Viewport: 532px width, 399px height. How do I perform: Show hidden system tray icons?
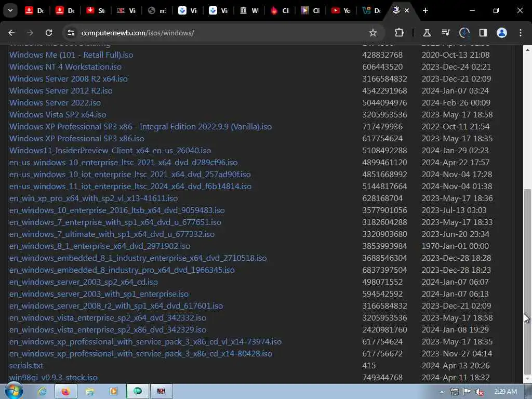[x=442, y=392]
